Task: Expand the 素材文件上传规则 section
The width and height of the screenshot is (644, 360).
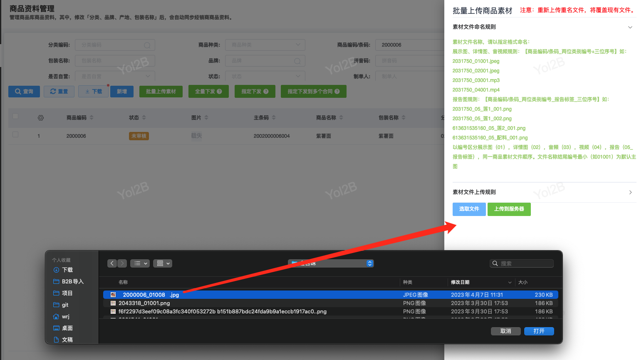Action: click(630, 192)
